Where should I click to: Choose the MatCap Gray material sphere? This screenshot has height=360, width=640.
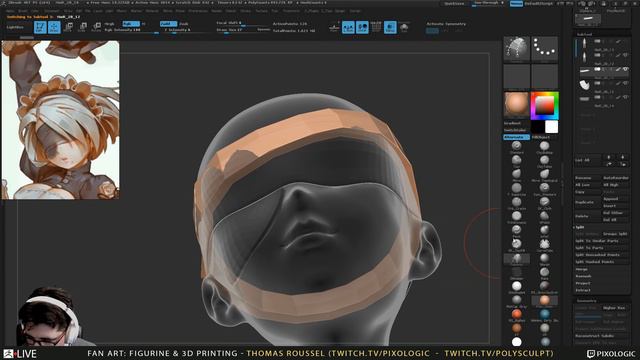click(x=516, y=300)
